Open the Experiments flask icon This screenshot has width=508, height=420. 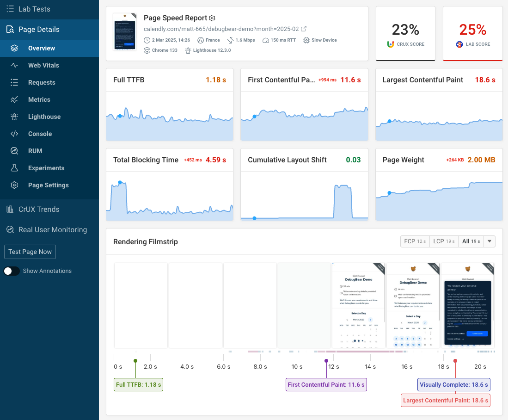(14, 168)
